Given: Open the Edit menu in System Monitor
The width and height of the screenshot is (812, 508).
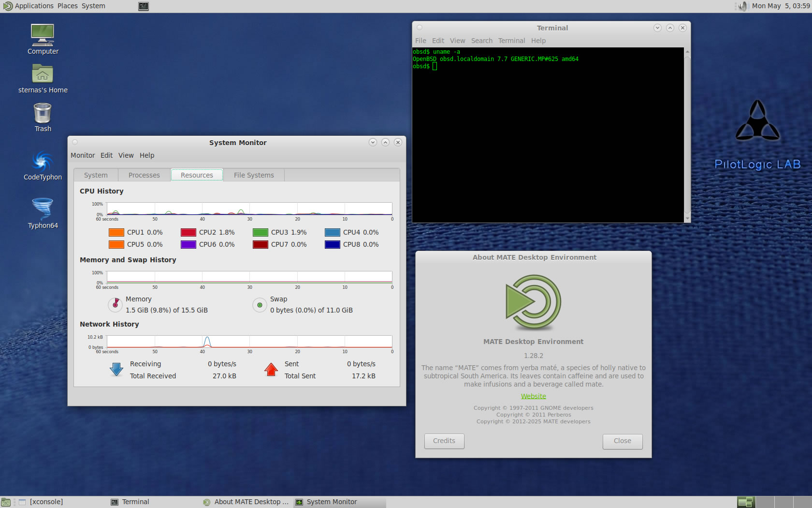Looking at the screenshot, I should point(106,155).
